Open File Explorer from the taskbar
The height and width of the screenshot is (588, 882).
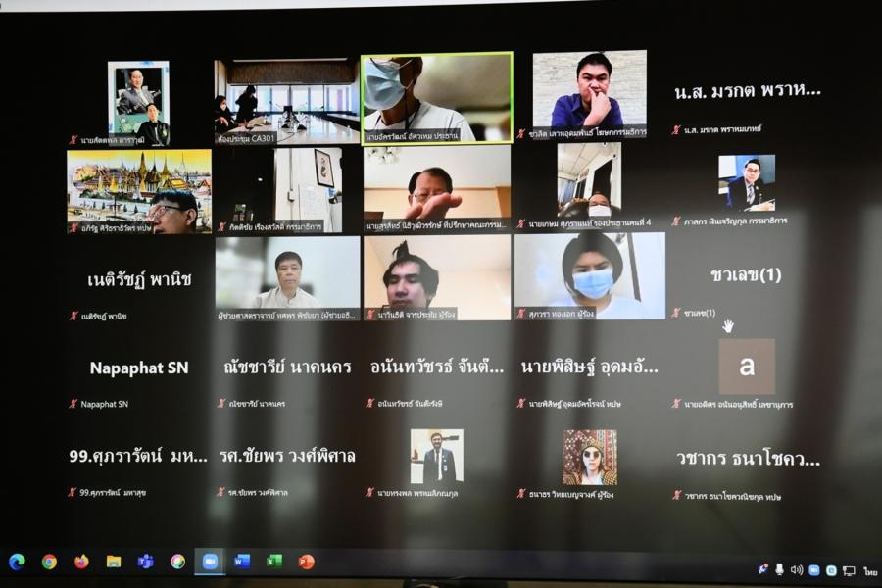tap(114, 562)
